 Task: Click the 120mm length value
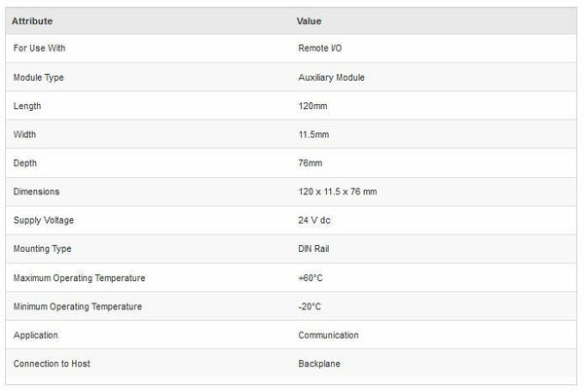(x=313, y=105)
